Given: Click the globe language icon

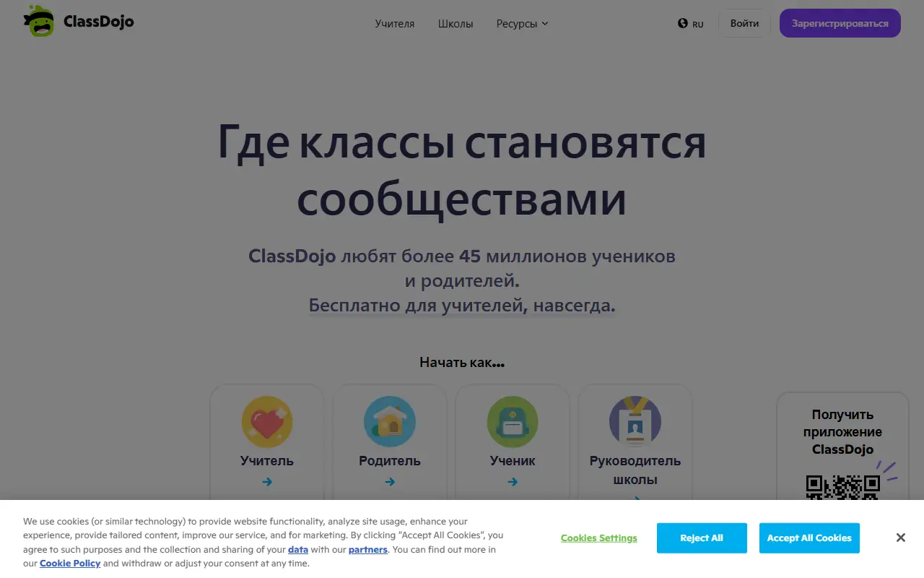Looking at the screenshot, I should [x=683, y=23].
